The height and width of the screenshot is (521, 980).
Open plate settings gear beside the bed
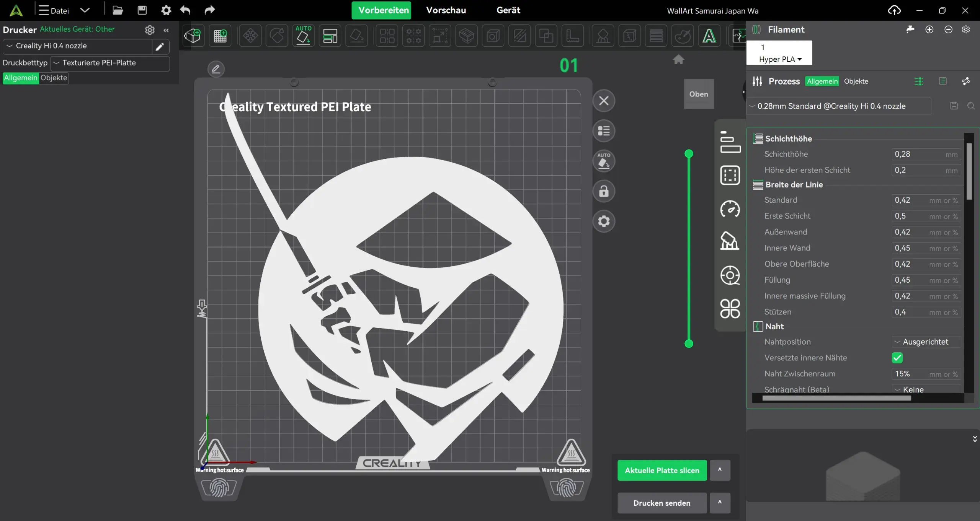[604, 221]
